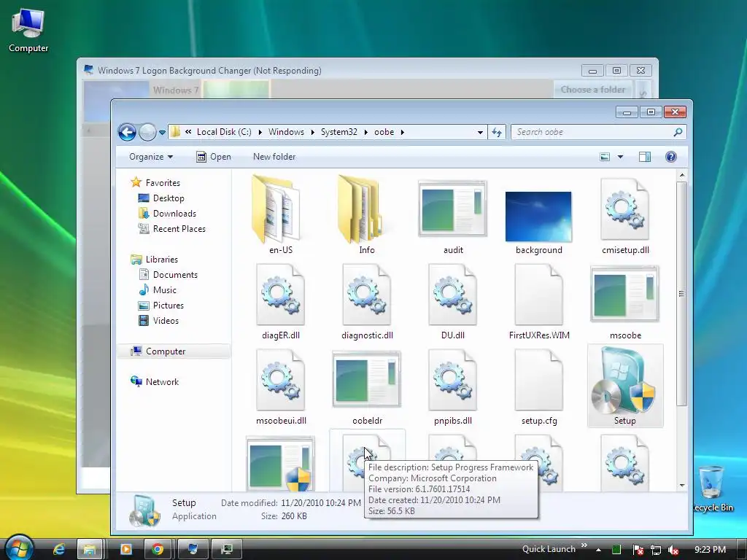Open Explorer help
The height and width of the screenshot is (560, 747).
tap(671, 157)
